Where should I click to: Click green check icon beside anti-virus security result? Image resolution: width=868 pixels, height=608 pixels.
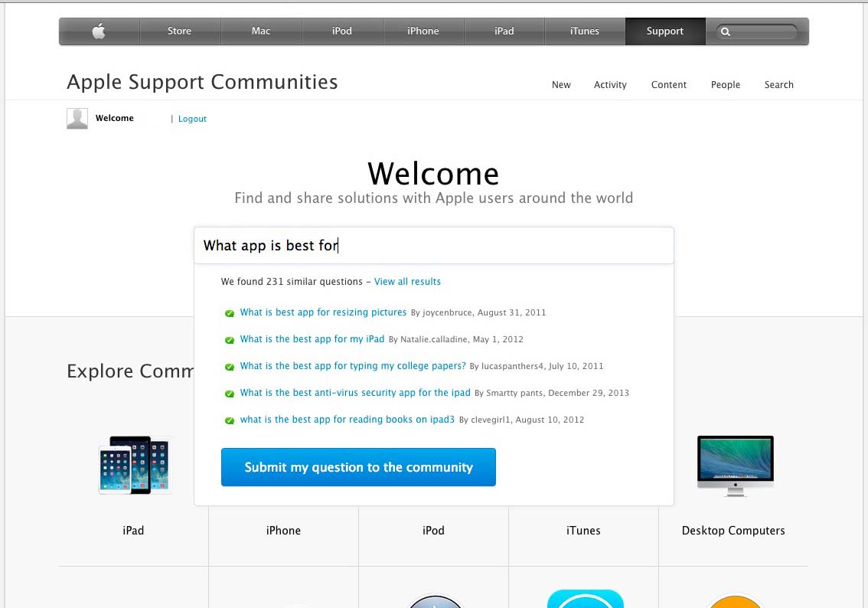(229, 394)
